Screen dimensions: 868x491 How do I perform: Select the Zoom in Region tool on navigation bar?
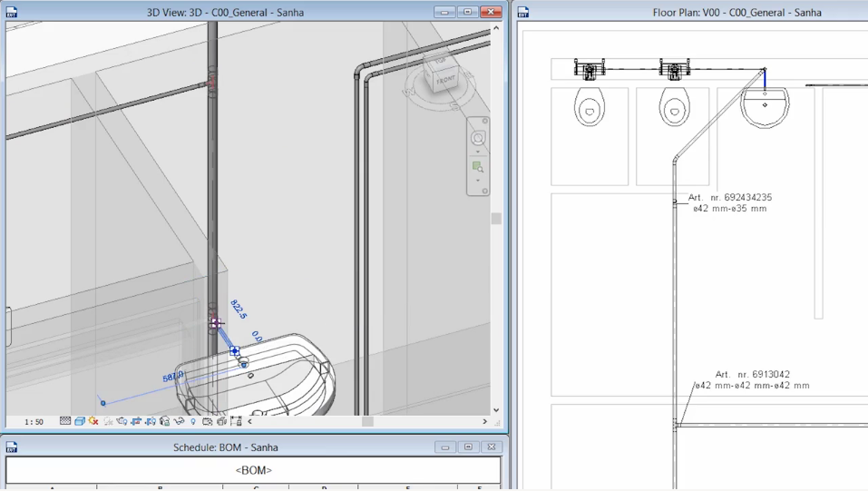478,167
